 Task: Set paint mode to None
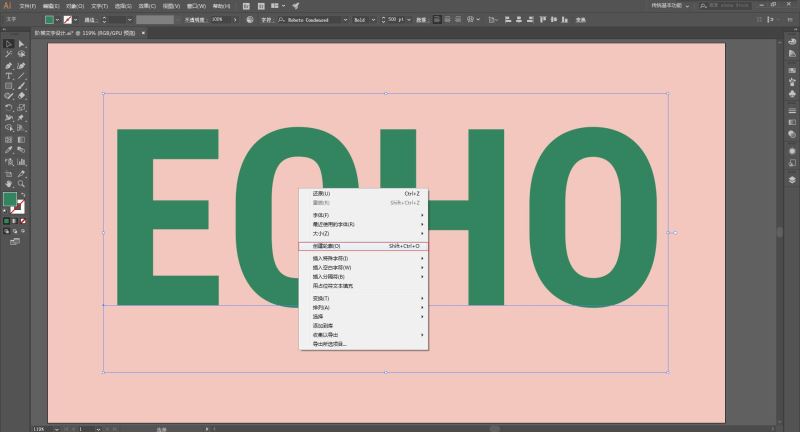click(23, 221)
